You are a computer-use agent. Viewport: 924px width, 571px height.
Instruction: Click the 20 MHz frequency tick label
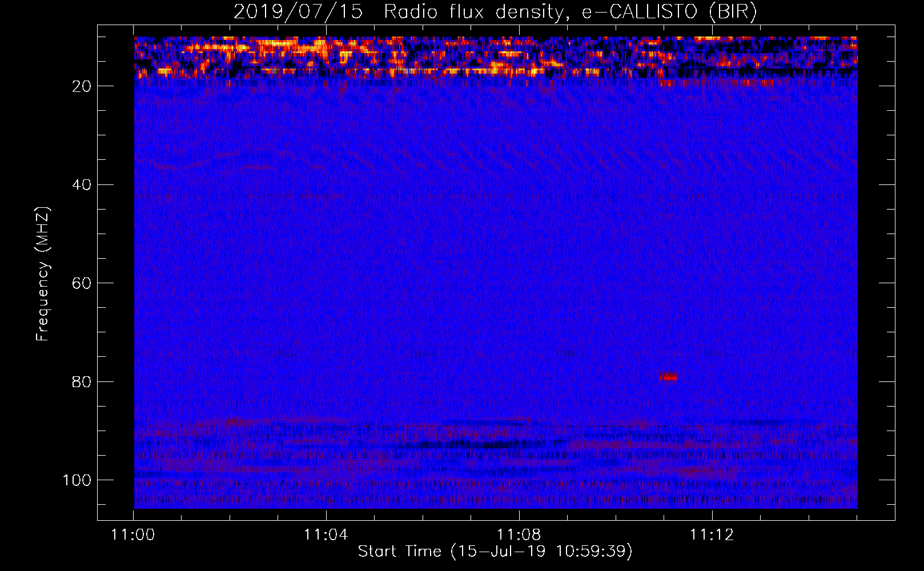click(x=82, y=86)
